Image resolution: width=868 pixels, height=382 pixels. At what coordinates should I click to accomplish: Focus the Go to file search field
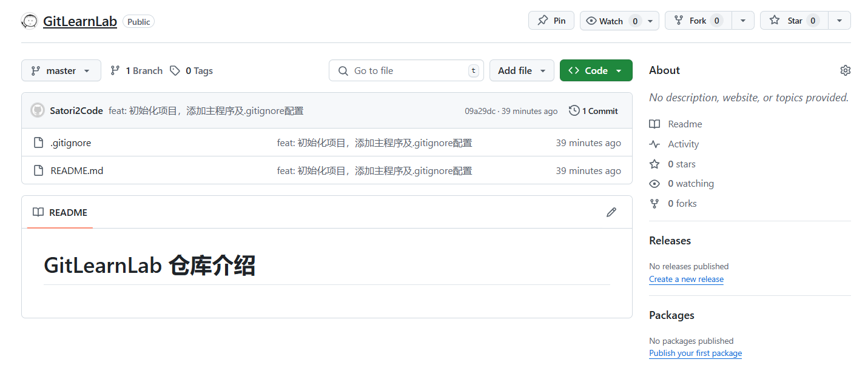406,70
